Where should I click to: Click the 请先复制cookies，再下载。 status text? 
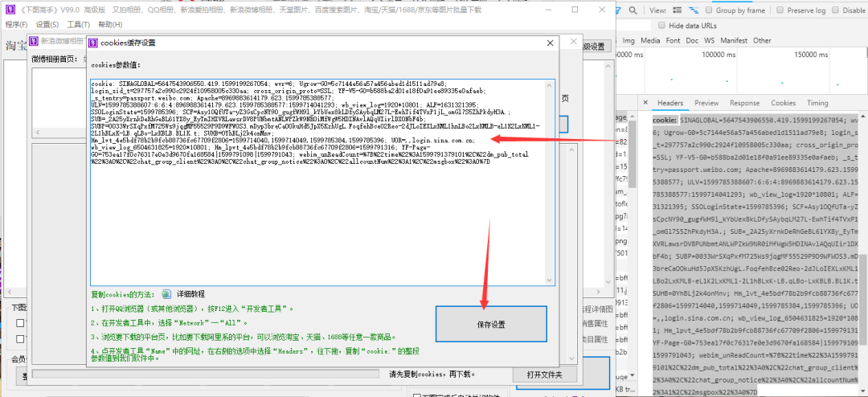(432, 374)
